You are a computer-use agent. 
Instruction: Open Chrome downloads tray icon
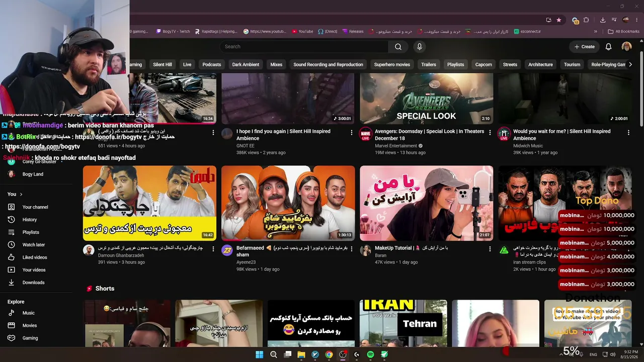tap(603, 20)
